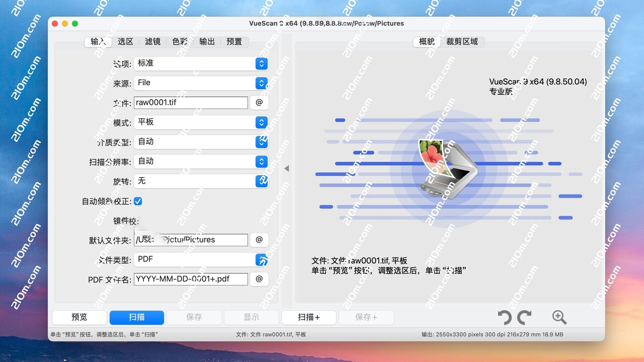The height and width of the screenshot is (362, 644).
Task: Click the @ button beside default folder field
Action: point(259,240)
